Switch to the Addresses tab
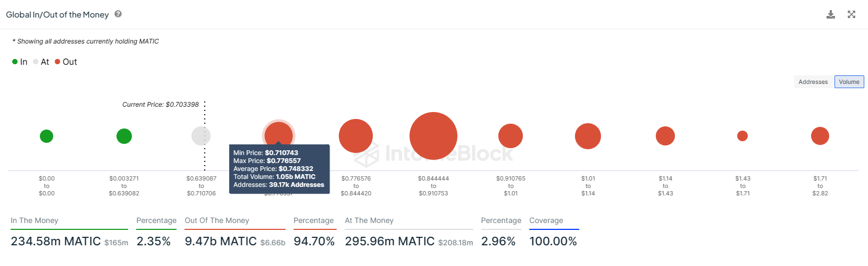Viewport: 868px width, 266px height. [813, 82]
